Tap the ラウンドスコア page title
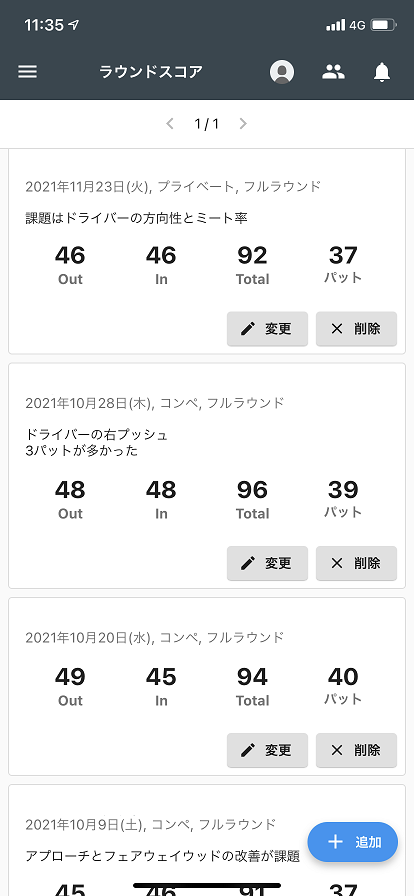Screen dimensions: 414x896 (x=151, y=72)
